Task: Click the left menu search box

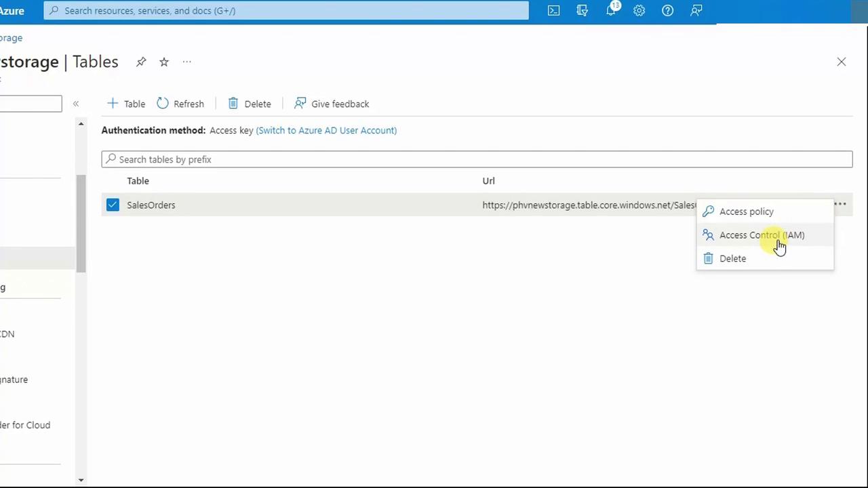Action: pyautogui.click(x=31, y=104)
